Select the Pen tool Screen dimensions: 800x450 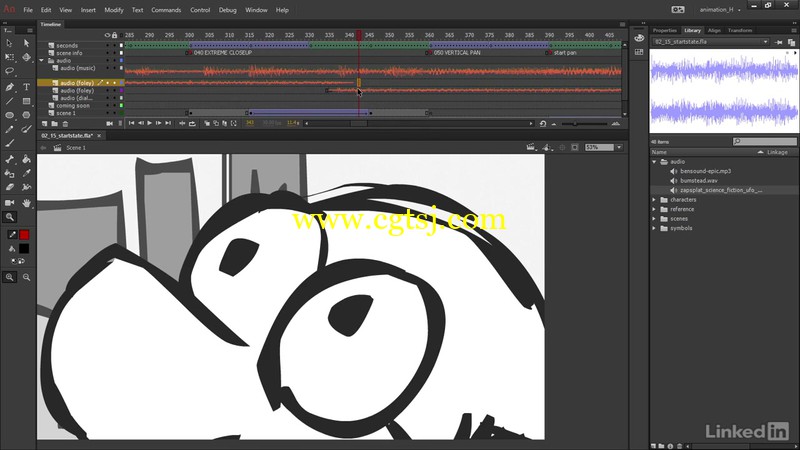[x=9, y=87]
